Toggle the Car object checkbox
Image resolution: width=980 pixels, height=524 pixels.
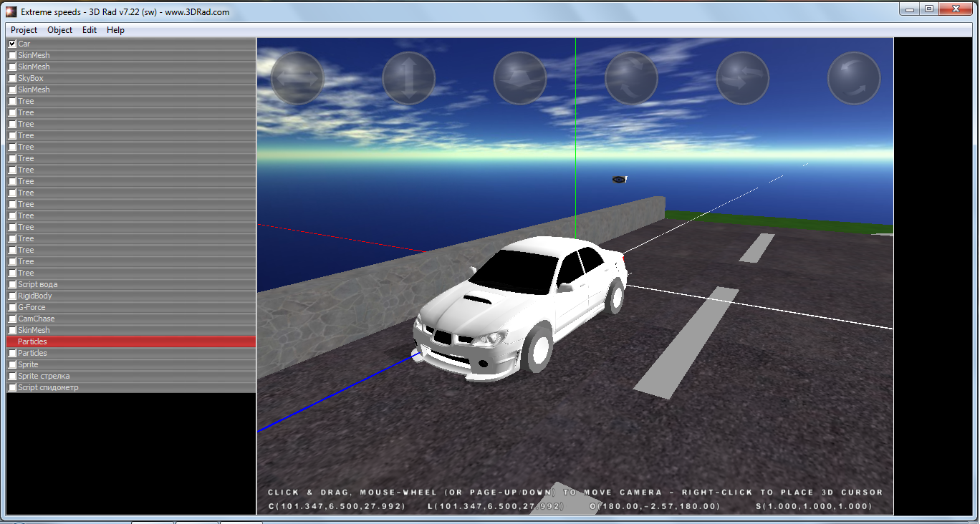click(12, 44)
